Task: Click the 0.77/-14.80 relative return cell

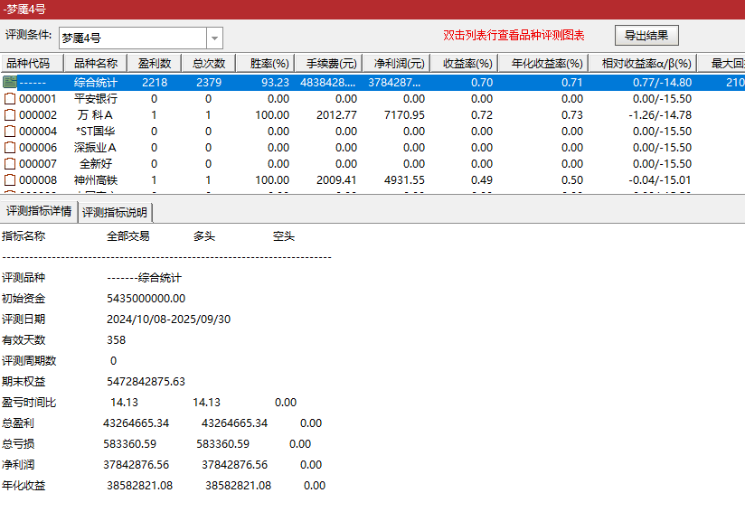Action: (662, 83)
